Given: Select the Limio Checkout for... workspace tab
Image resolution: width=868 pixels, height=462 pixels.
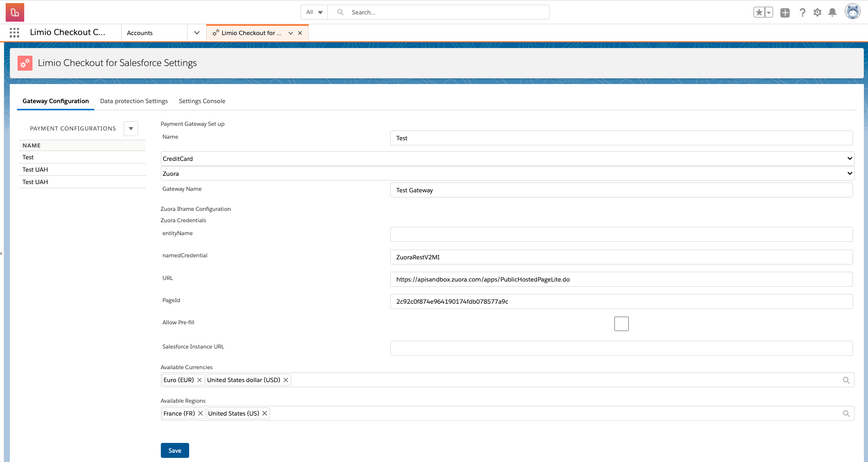Looking at the screenshot, I should (251, 33).
